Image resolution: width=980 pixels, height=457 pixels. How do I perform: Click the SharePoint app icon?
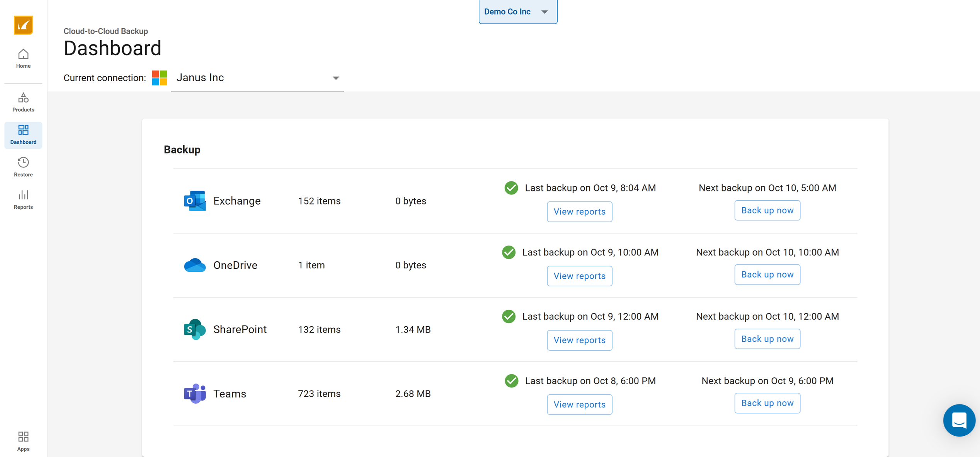(x=195, y=329)
